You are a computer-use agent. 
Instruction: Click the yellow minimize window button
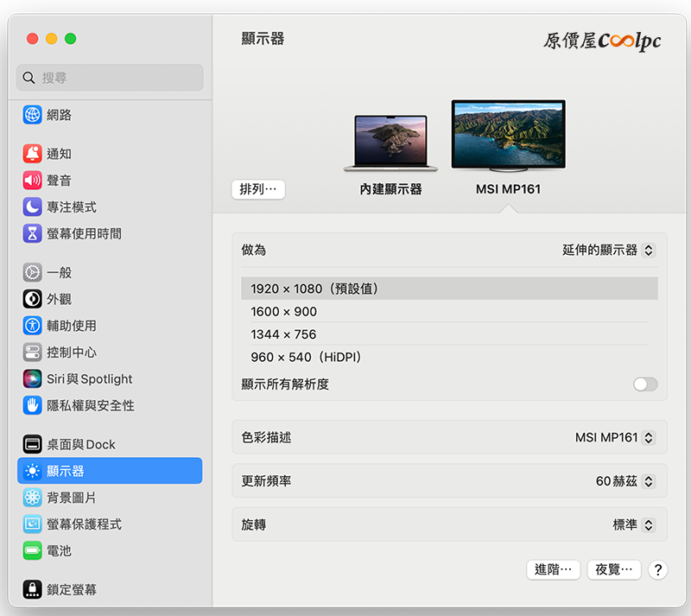pyautogui.click(x=52, y=39)
